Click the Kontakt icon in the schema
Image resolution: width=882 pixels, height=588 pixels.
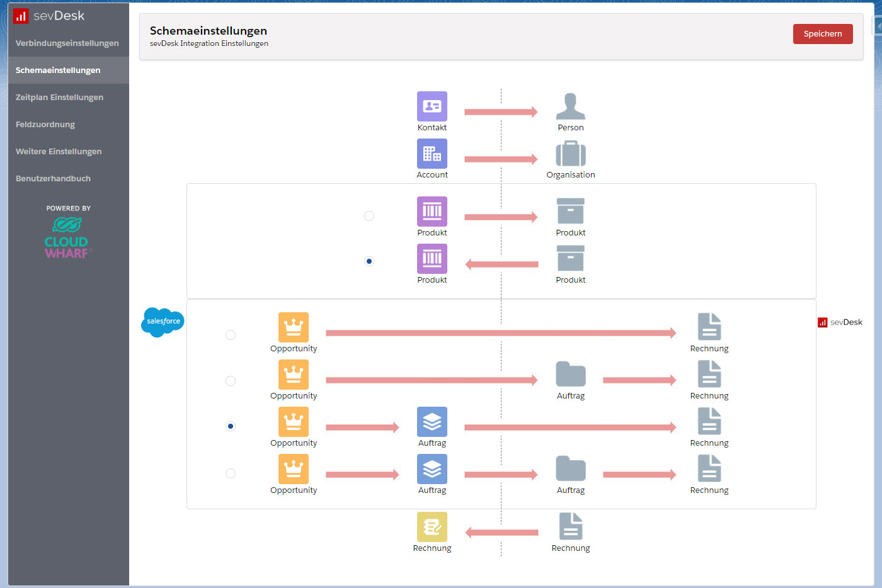point(432,107)
